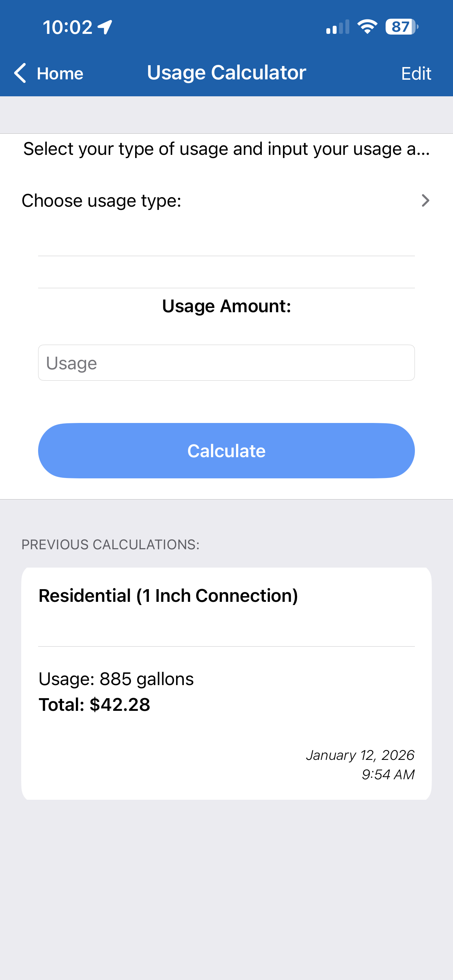Image resolution: width=453 pixels, height=980 pixels.
Task: Tap Edit in the navigation bar
Action: [x=416, y=73]
